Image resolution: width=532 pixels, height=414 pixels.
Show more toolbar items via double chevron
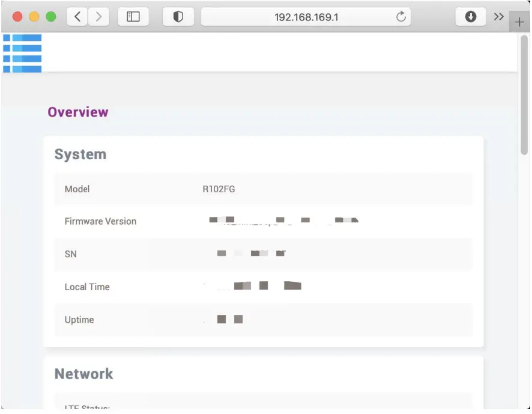coord(498,17)
